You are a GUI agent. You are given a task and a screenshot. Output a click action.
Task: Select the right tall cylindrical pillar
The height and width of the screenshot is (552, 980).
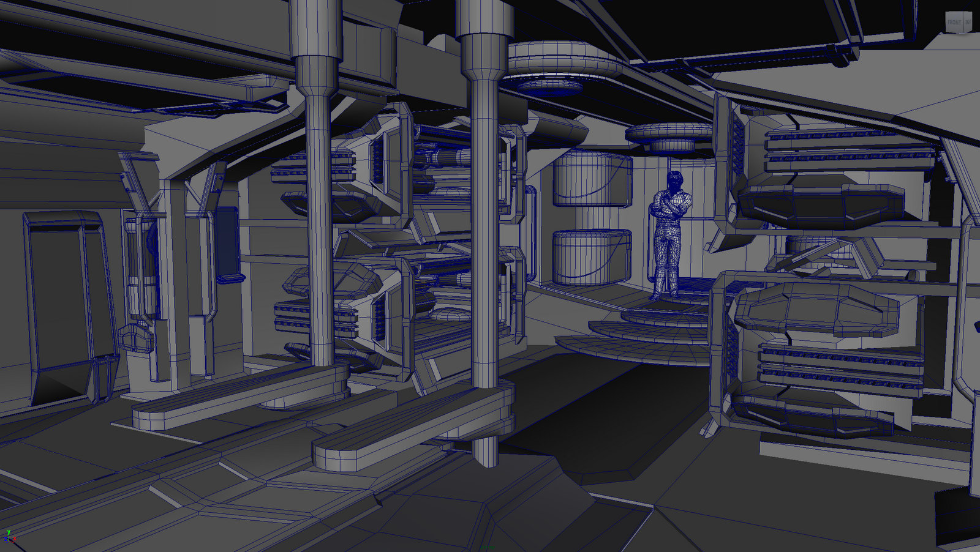click(x=486, y=233)
